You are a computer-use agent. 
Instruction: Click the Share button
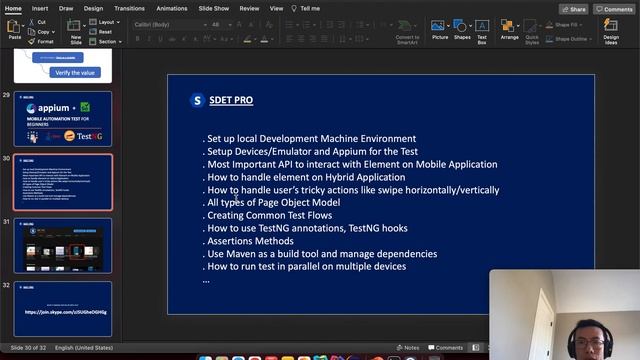(573, 9)
